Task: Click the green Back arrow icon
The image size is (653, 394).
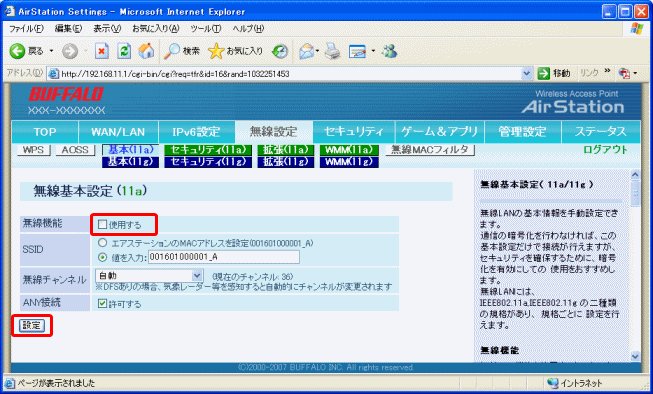Action: click(x=17, y=51)
